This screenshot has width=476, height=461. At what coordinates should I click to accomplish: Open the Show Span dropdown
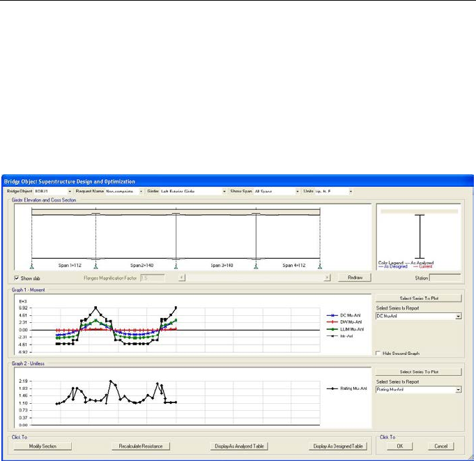pos(297,192)
